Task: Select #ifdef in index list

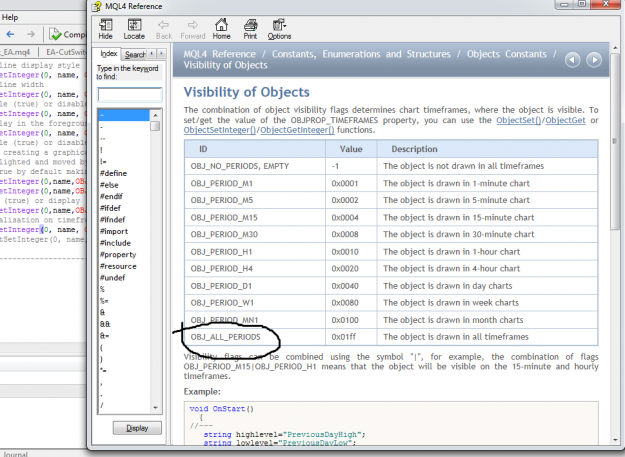Action: (110, 208)
